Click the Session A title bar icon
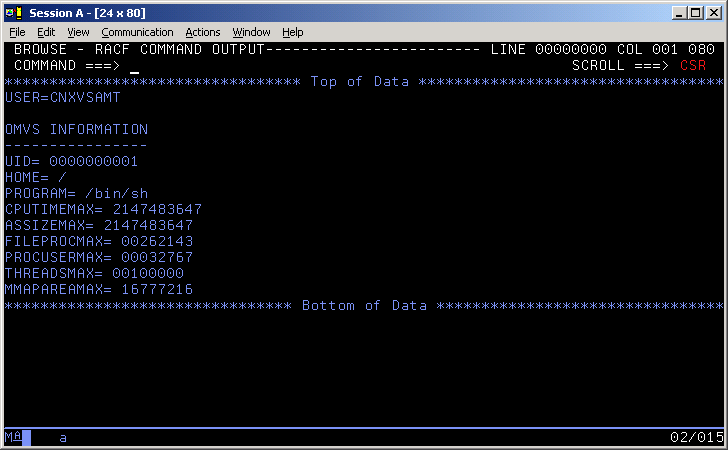This screenshot has width=728, height=475. [x=13, y=12]
